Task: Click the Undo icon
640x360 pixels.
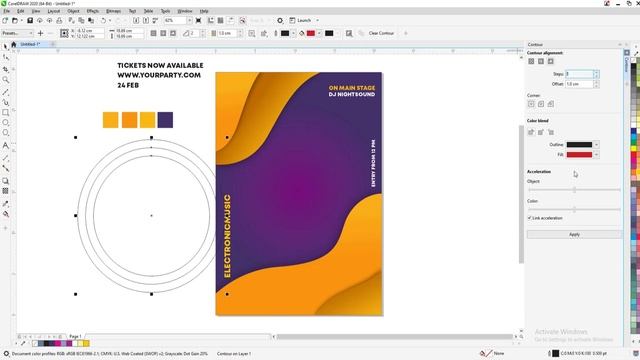Action: (x=103, y=20)
